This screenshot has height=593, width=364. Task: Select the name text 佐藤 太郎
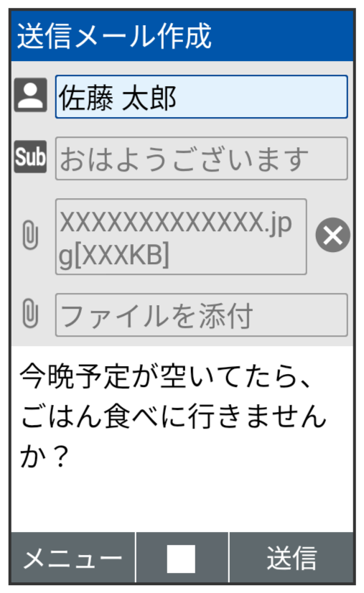click(x=117, y=98)
